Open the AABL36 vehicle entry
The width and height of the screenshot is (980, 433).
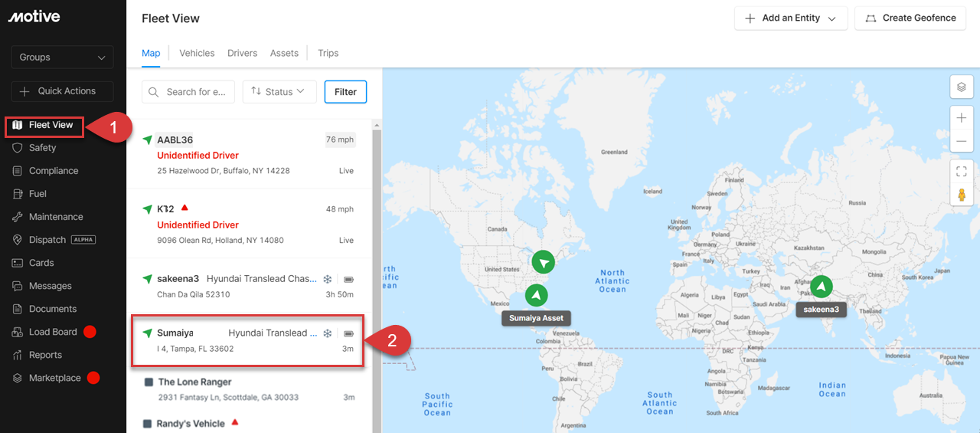249,154
